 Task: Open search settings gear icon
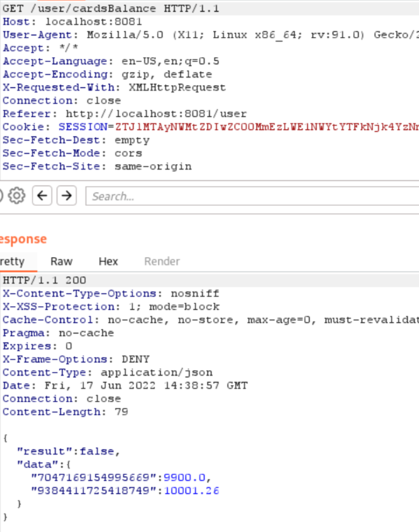click(x=17, y=196)
